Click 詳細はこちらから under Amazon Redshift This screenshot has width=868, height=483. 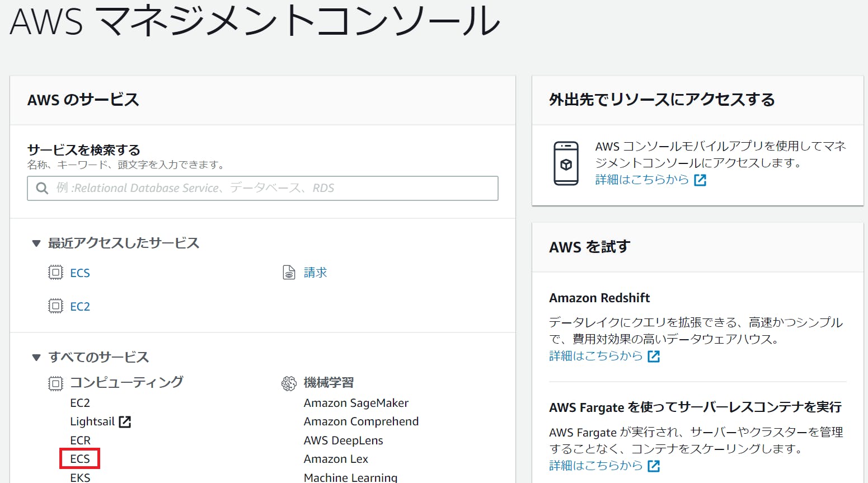click(595, 356)
